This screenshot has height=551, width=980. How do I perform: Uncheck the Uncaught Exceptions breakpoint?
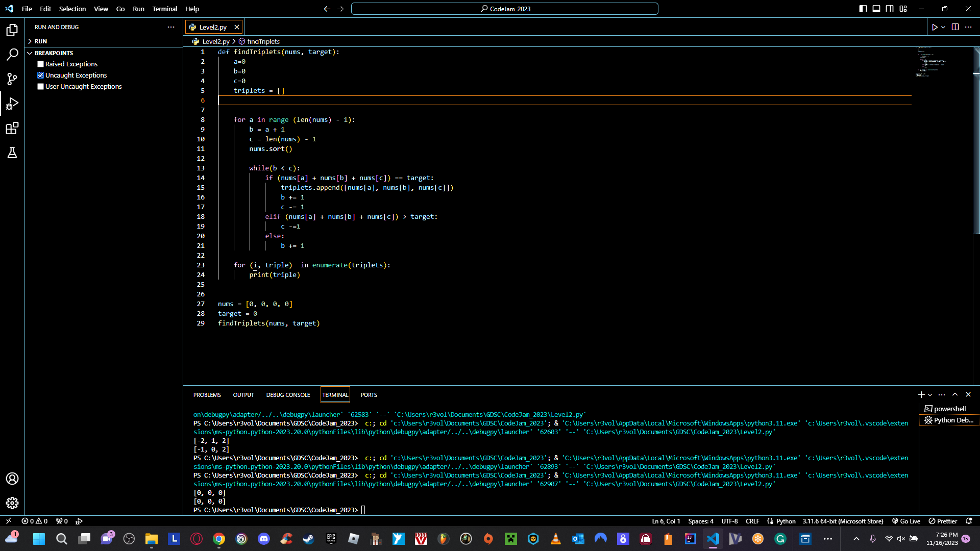click(40, 76)
